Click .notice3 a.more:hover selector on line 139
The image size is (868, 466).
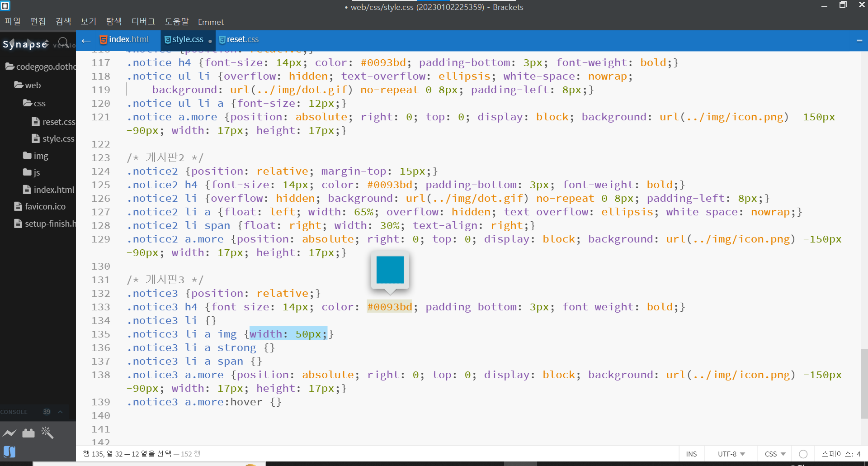[194, 402]
